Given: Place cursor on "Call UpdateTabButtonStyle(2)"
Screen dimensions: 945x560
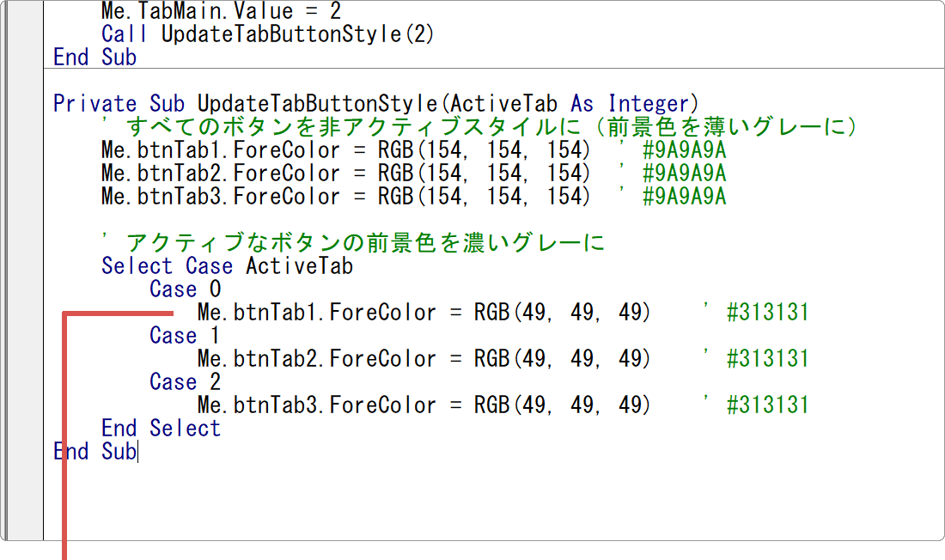Looking at the screenshot, I should click(268, 35).
